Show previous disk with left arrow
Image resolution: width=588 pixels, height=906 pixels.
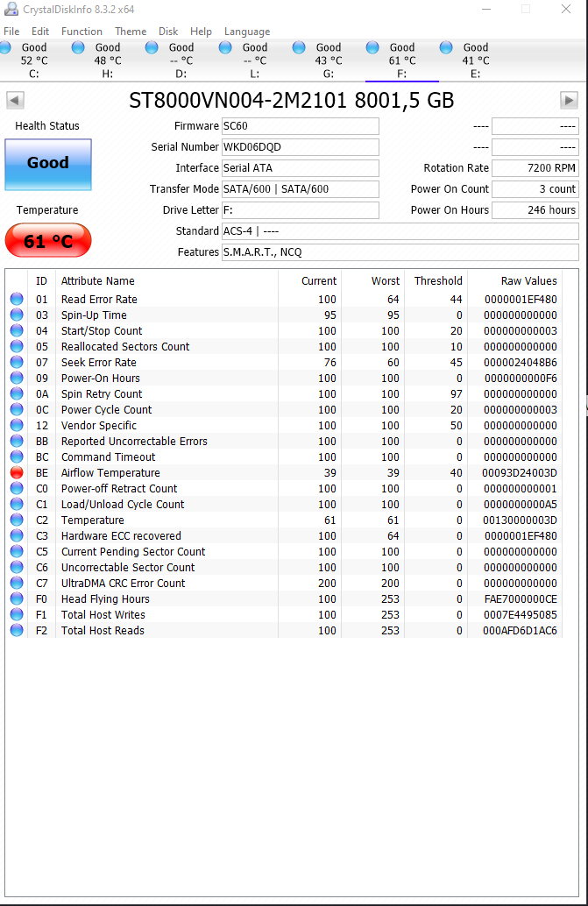click(x=15, y=100)
